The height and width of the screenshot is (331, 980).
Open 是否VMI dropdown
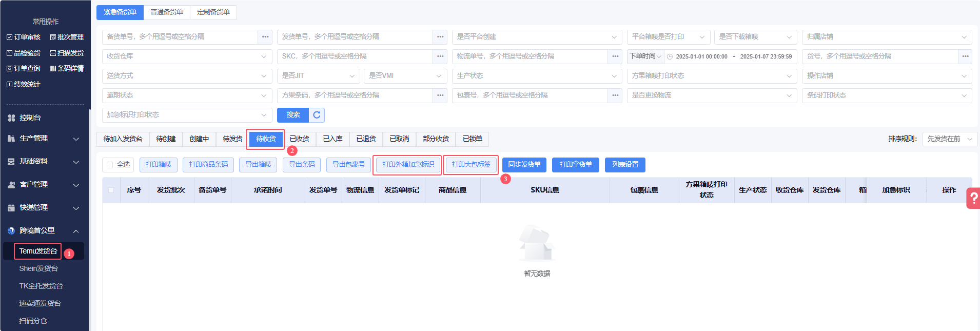405,76
